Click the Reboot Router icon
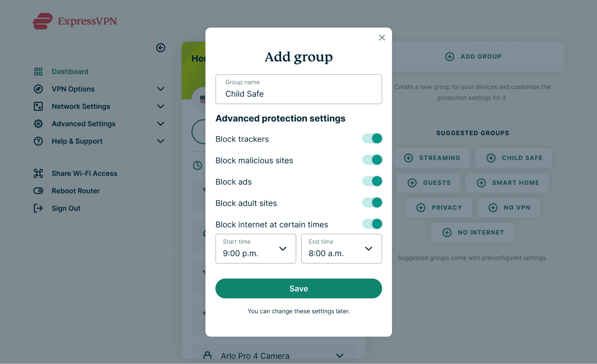 coord(38,190)
